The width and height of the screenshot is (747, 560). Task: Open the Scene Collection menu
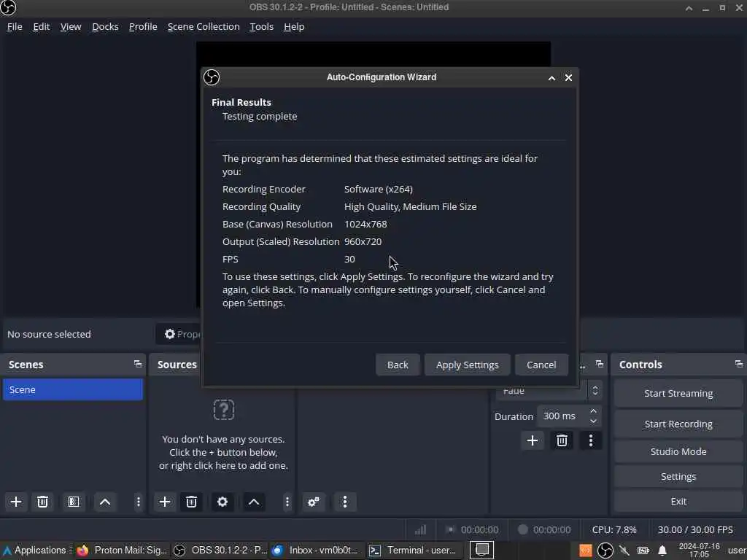click(204, 27)
